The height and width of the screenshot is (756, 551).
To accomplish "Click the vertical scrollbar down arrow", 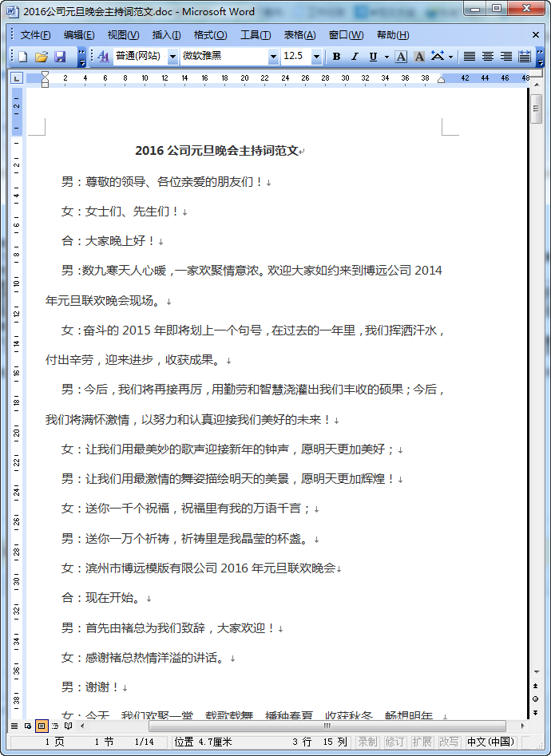I will [536, 671].
